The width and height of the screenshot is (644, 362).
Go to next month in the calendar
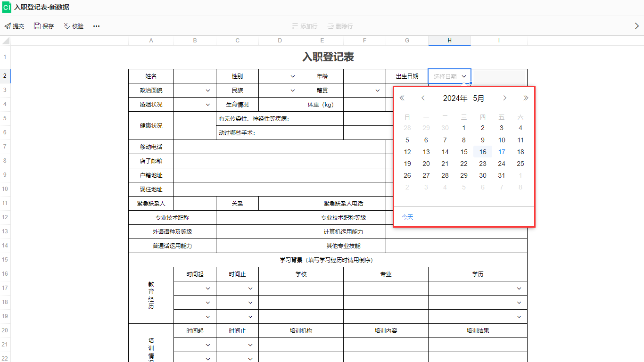click(x=504, y=98)
